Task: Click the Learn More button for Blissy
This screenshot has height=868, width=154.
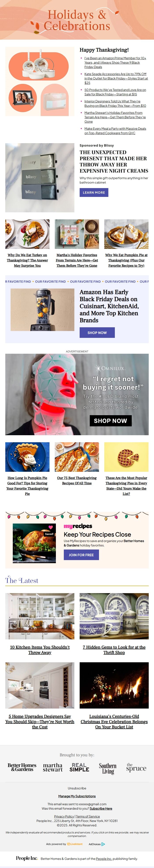Action: pyautogui.click(x=94, y=192)
